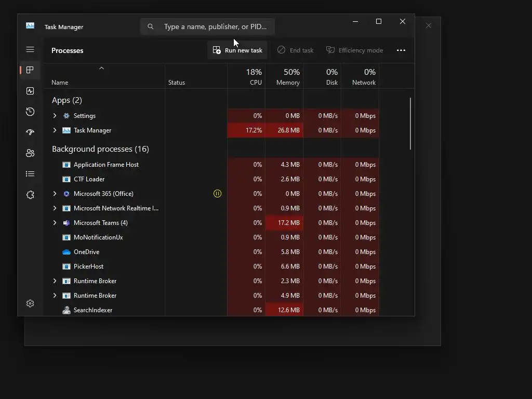The image size is (532, 399).
Task: Expand the Microsoft 365 (Office) row
Action: (55, 194)
